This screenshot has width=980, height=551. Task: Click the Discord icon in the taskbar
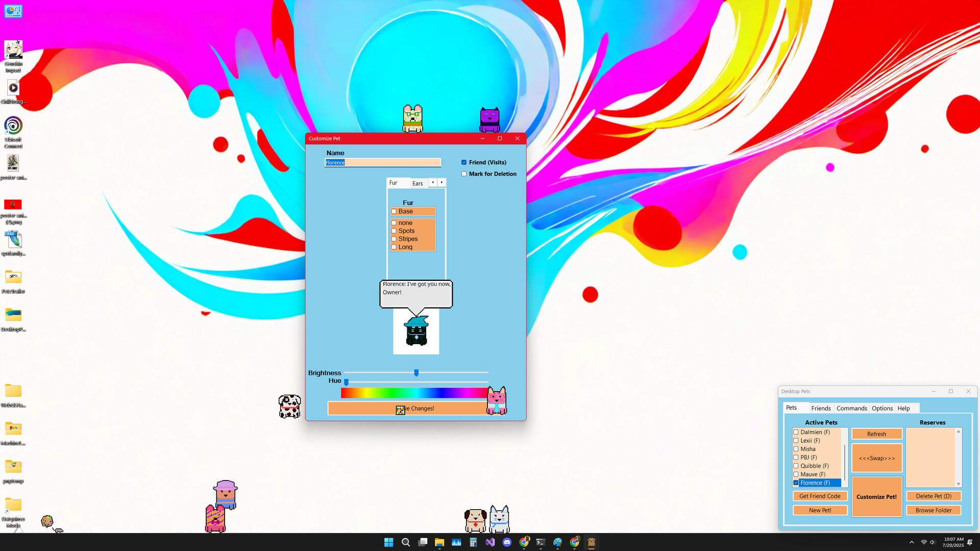507,542
